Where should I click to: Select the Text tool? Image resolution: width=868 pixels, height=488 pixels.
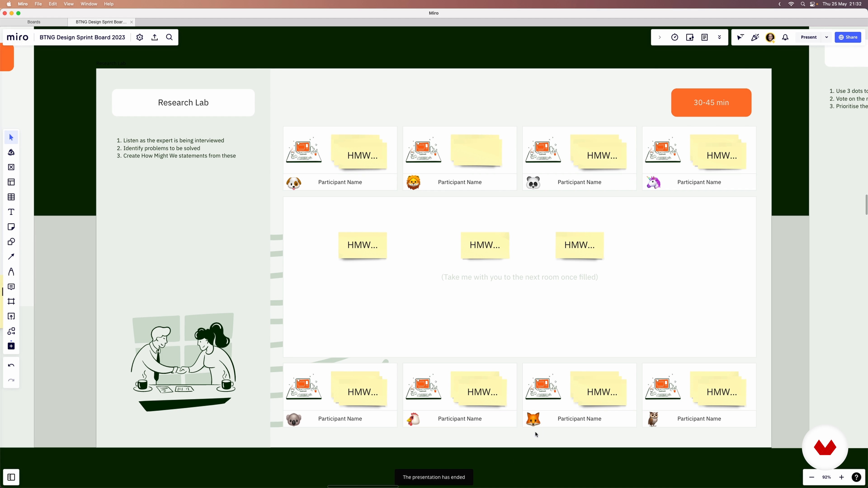pyautogui.click(x=11, y=212)
